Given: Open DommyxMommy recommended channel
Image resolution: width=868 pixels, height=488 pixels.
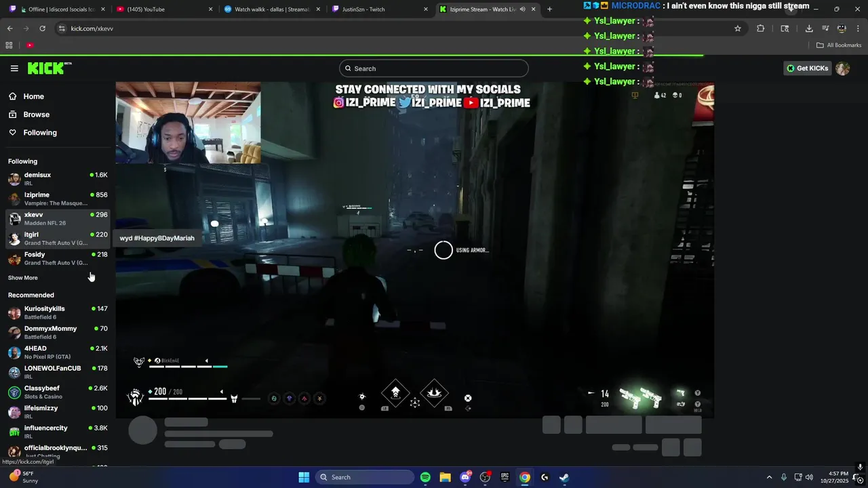Looking at the screenshot, I should pyautogui.click(x=58, y=332).
